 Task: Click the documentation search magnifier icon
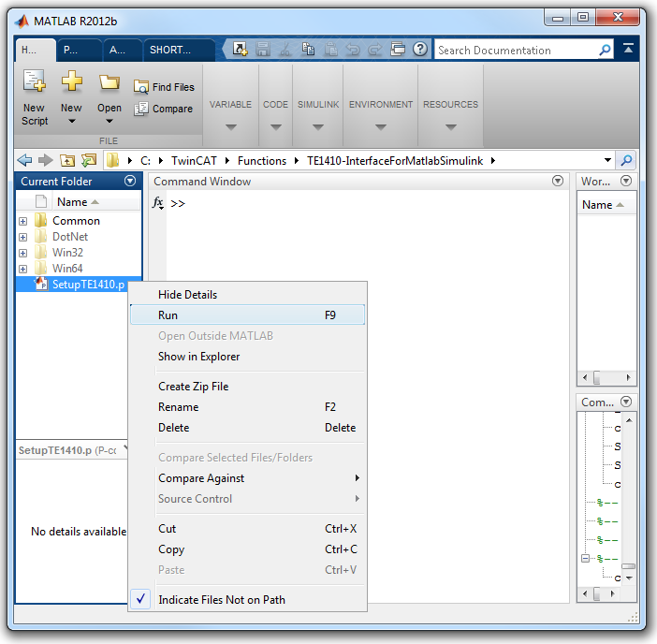click(605, 51)
